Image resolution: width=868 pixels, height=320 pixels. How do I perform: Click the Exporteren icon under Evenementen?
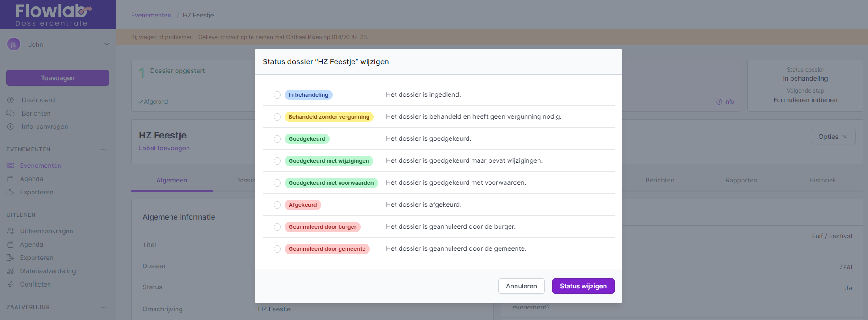(x=11, y=192)
